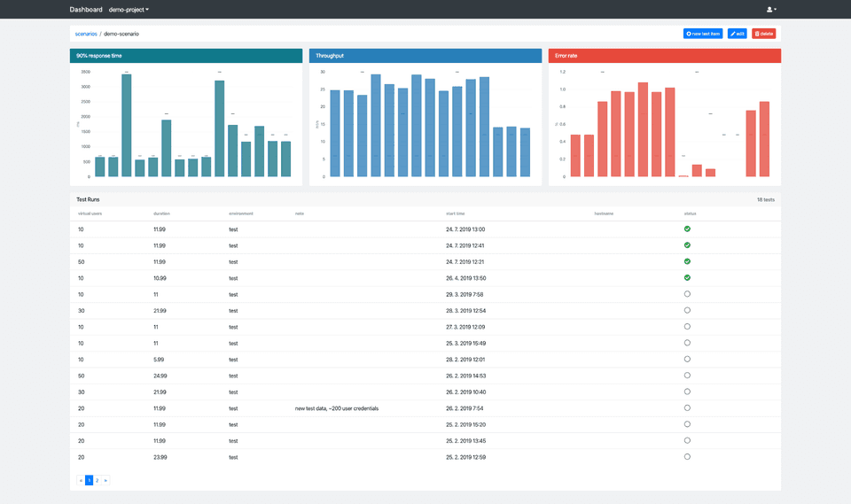
Task: Click the green check status for 24.7.2019 13:00 run
Action: [x=687, y=229]
